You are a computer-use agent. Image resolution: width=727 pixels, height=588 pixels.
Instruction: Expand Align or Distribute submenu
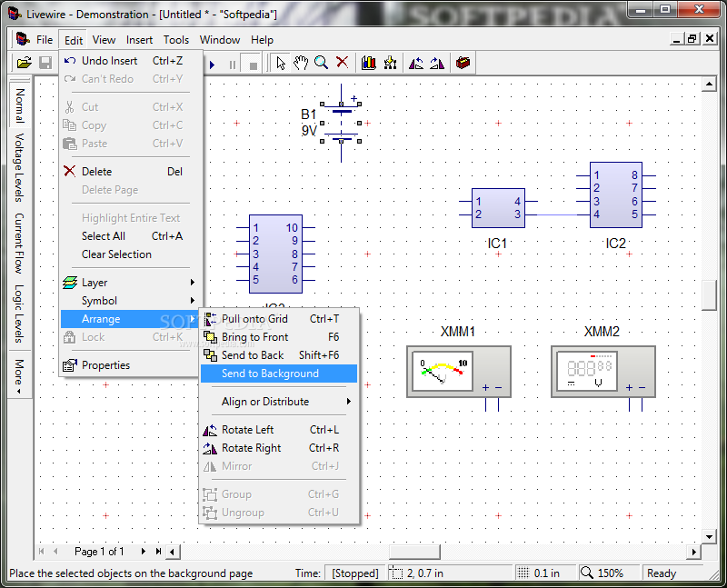coord(279,402)
